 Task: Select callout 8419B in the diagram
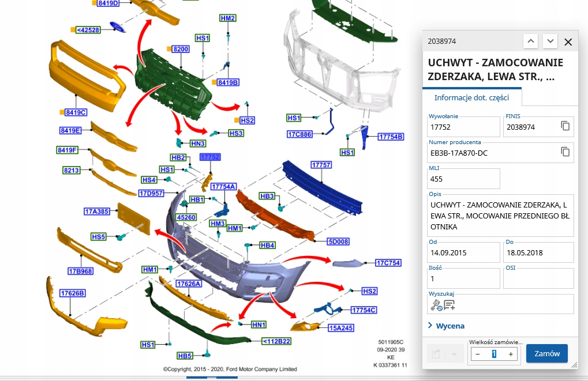click(x=228, y=82)
